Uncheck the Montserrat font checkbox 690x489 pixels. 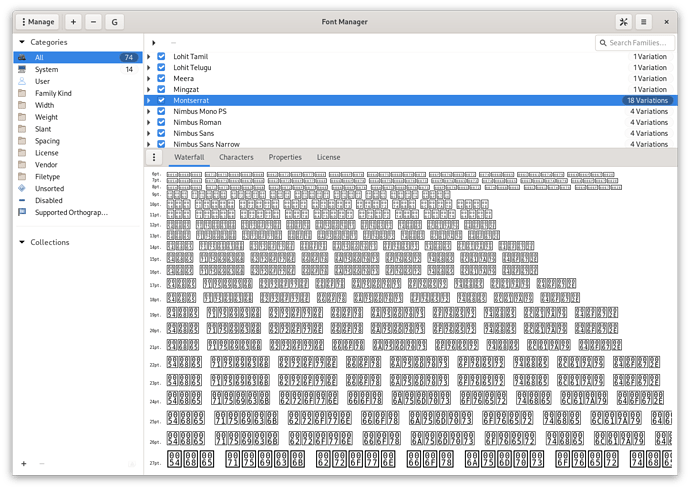tap(161, 100)
